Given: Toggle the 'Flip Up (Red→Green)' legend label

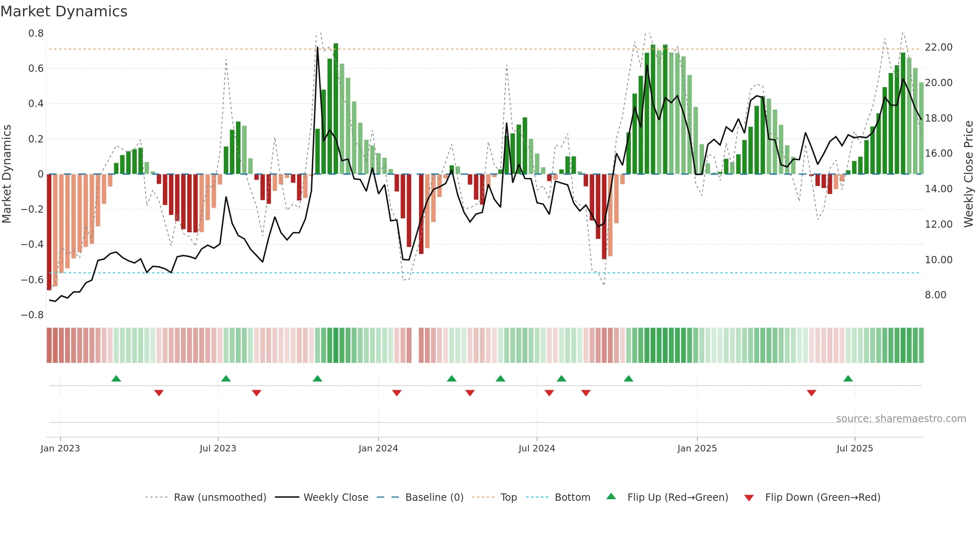Looking at the screenshot, I should coord(678,497).
